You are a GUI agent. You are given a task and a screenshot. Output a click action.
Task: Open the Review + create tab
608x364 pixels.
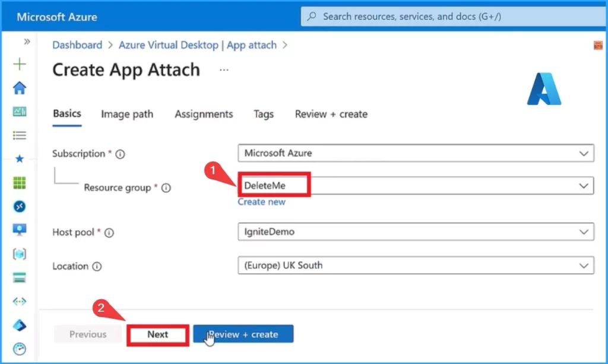tap(331, 114)
